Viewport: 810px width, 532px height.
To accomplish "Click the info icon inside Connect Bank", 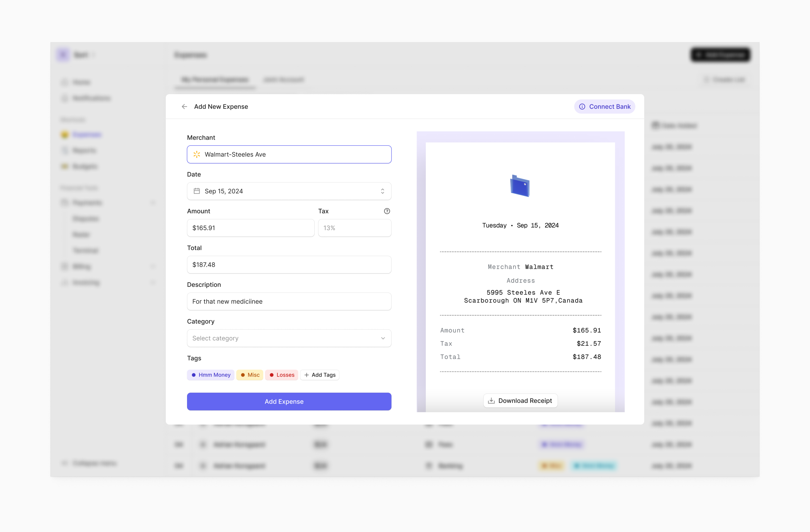I will [582, 107].
